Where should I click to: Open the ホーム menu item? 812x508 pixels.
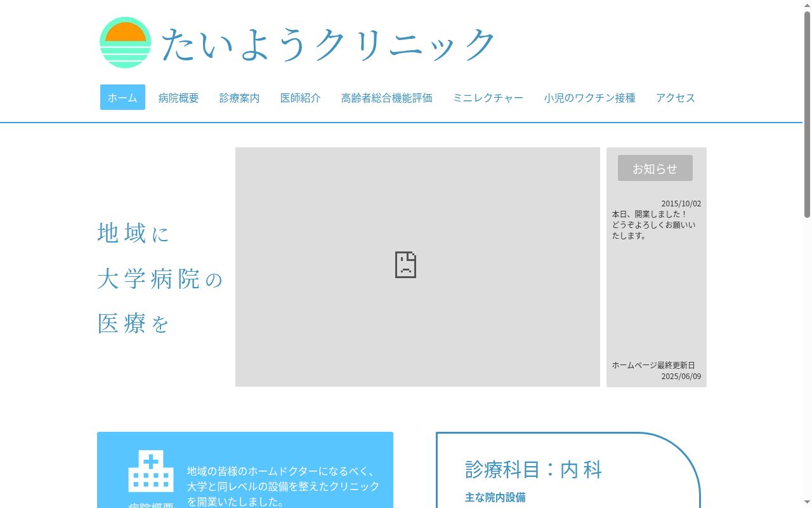point(122,97)
